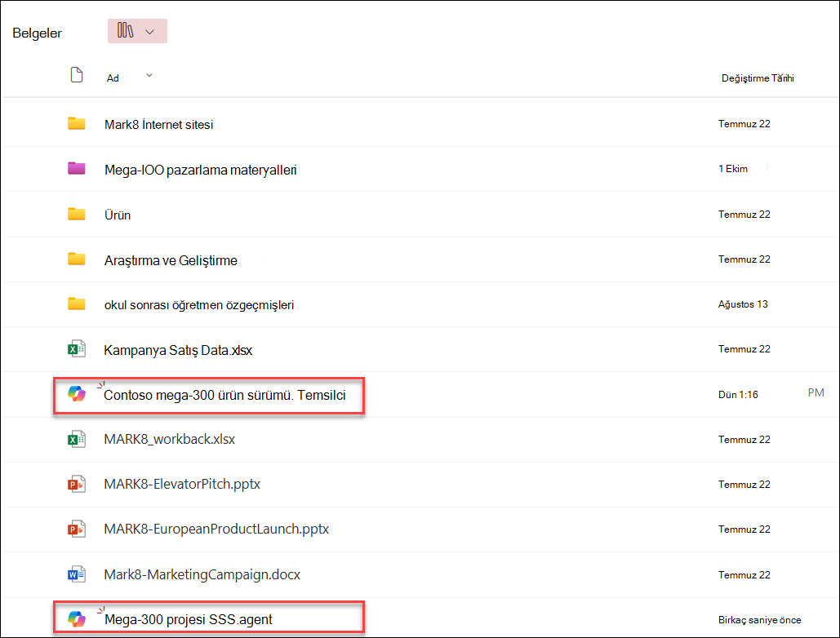Click Temmuz 22 date of Araştırma ve Geliştirme
Screen dimensions: 840x638
pyautogui.click(x=744, y=259)
